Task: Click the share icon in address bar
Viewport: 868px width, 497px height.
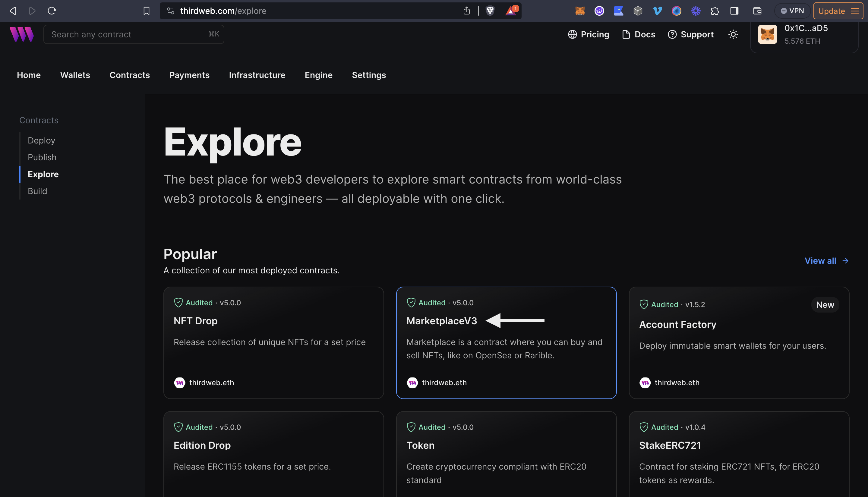Action: (x=466, y=11)
